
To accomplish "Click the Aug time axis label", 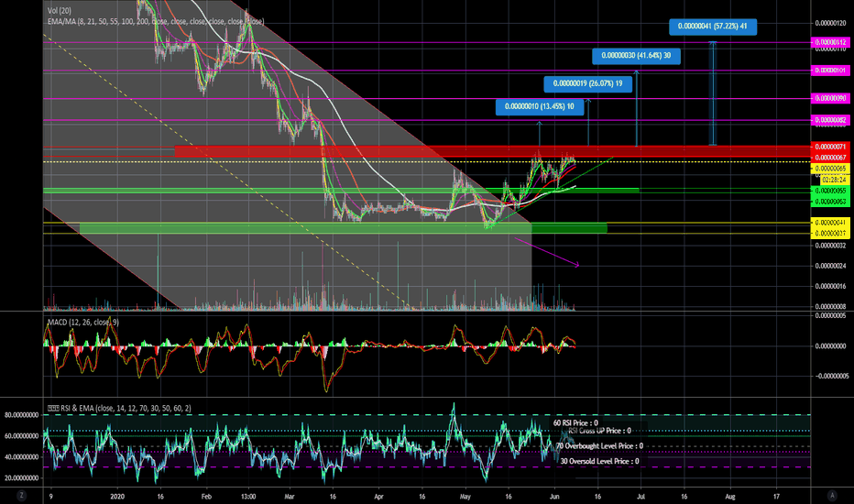I will [x=730, y=497].
